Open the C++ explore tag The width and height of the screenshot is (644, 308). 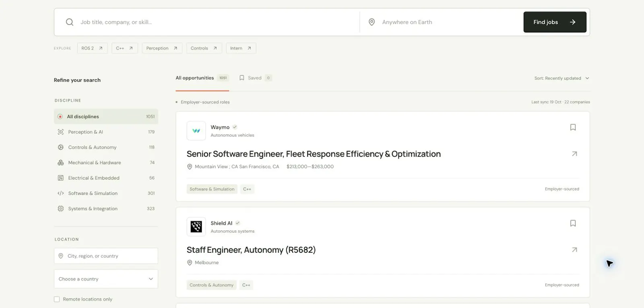[125, 48]
